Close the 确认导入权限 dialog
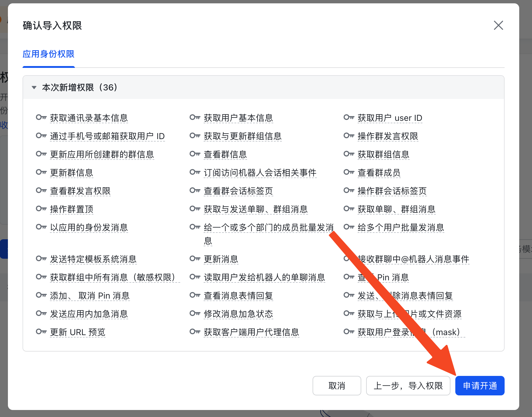The height and width of the screenshot is (417, 532). (499, 26)
